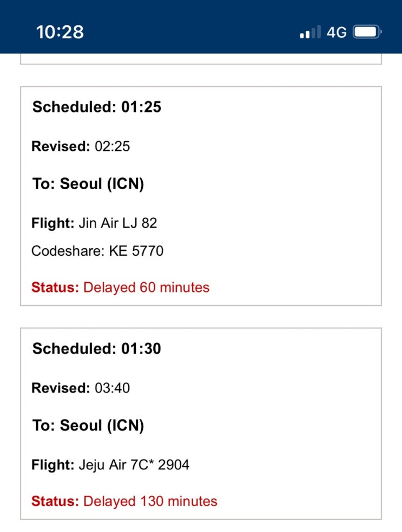Tap the bold Revised label beside 03:40
Image resolution: width=402 pixels, height=532 pixels.
(60, 388)
